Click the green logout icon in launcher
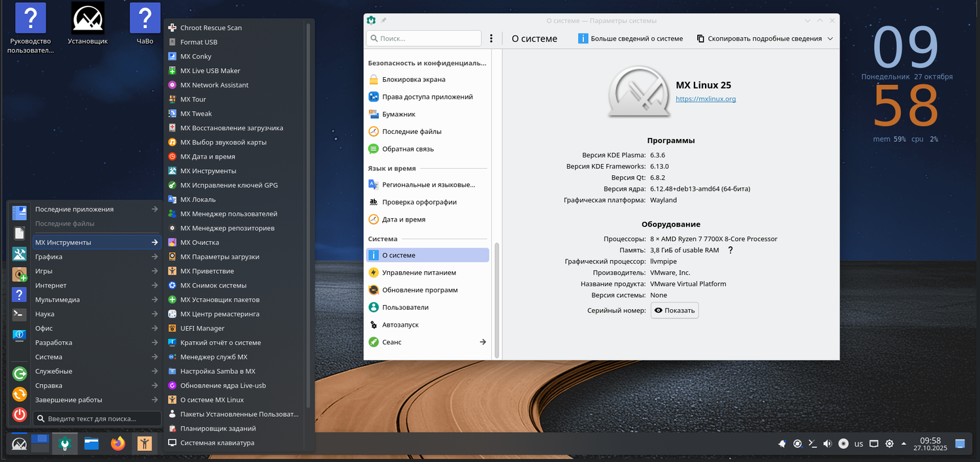The height and width of the screenshot is (462, 980). [x=20, y=374]
